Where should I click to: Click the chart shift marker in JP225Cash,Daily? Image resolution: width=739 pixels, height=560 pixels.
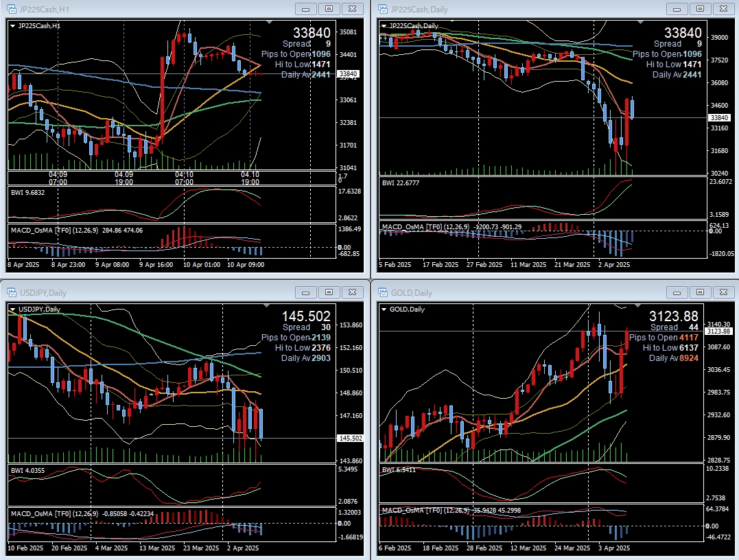(x=640, y=22)
